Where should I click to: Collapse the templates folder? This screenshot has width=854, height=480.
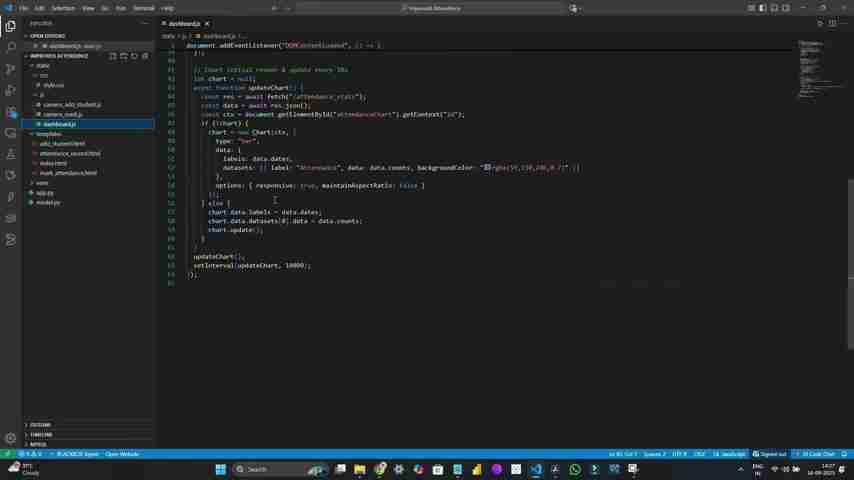tap(48, 134)
